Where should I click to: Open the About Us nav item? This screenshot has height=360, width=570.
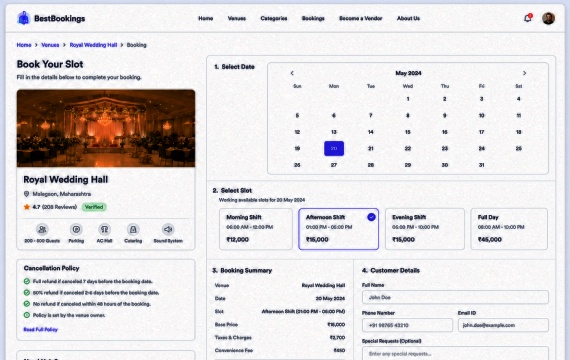(408, 18)
